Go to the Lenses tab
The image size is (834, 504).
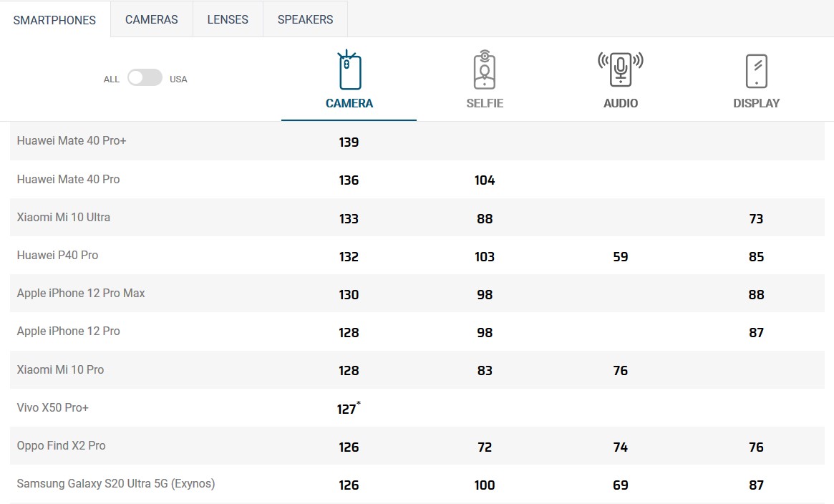click(x=228, y=20)
